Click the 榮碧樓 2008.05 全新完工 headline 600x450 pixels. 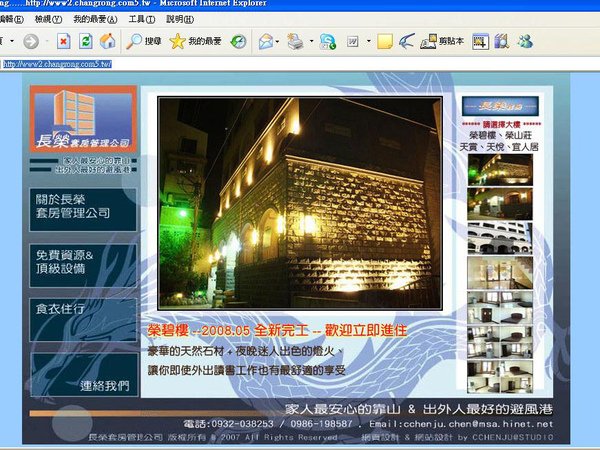pyautogui.click(x=277, y=330)
